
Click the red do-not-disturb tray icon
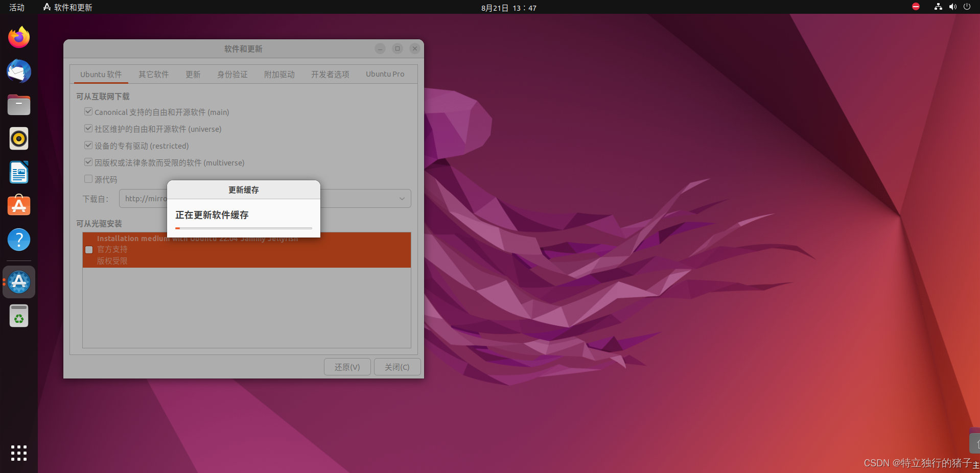tap(916, 7)
